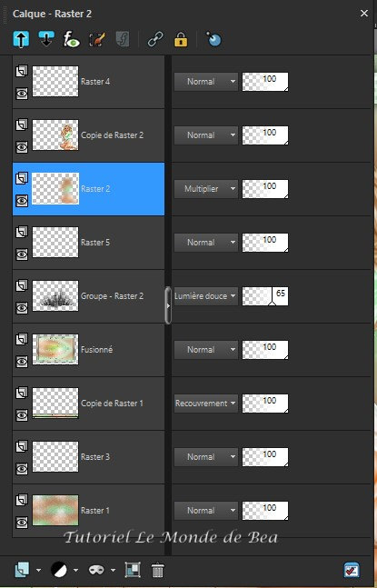The width and height of the screenshot is (377, 588).
Task: Click the chain link layers icon
Action: point(155,39)
